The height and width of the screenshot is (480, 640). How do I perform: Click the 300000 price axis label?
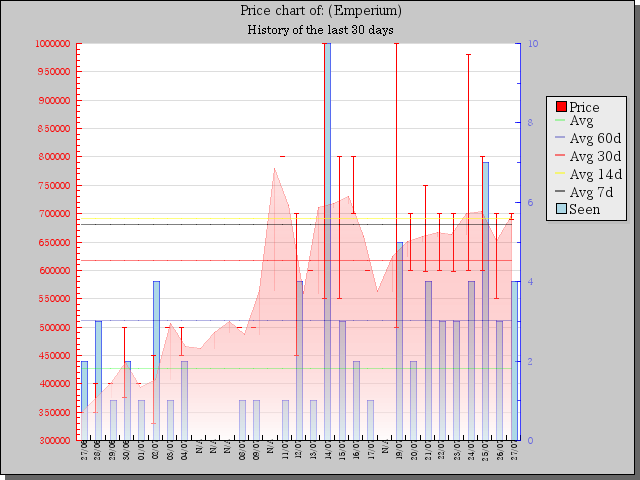click(x=54, y=440)
